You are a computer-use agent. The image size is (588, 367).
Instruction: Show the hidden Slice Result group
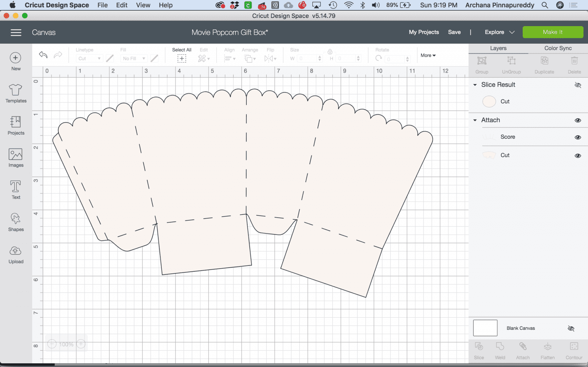[x=578, y=85]
